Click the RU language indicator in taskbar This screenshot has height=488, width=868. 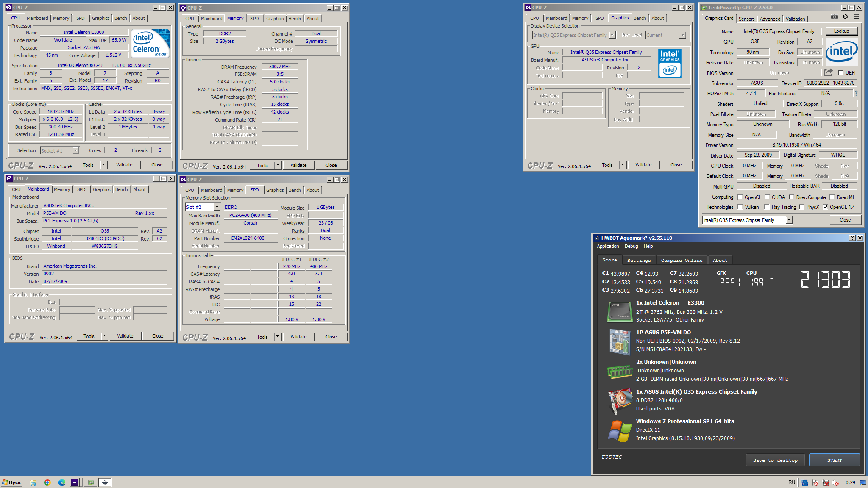tap(792, 482)
